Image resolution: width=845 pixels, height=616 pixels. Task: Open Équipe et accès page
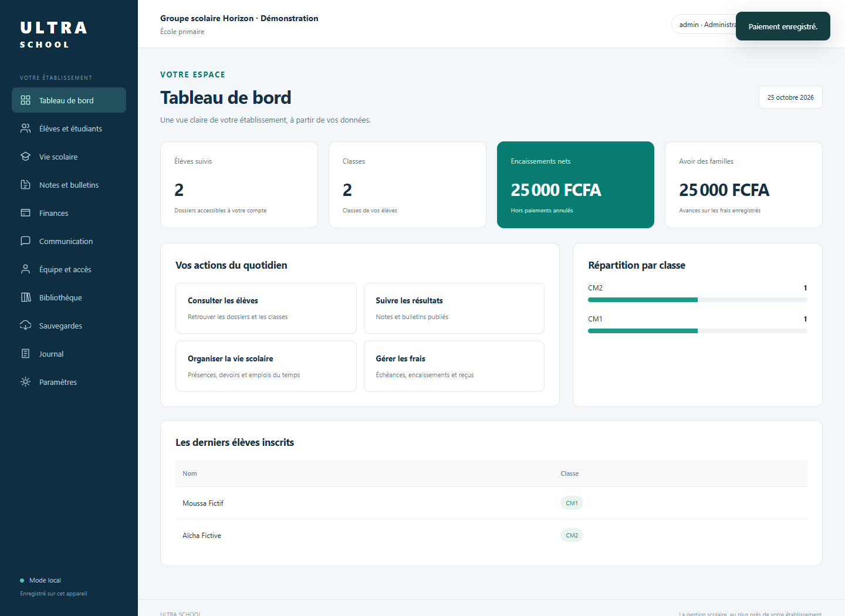click(69, 269)
